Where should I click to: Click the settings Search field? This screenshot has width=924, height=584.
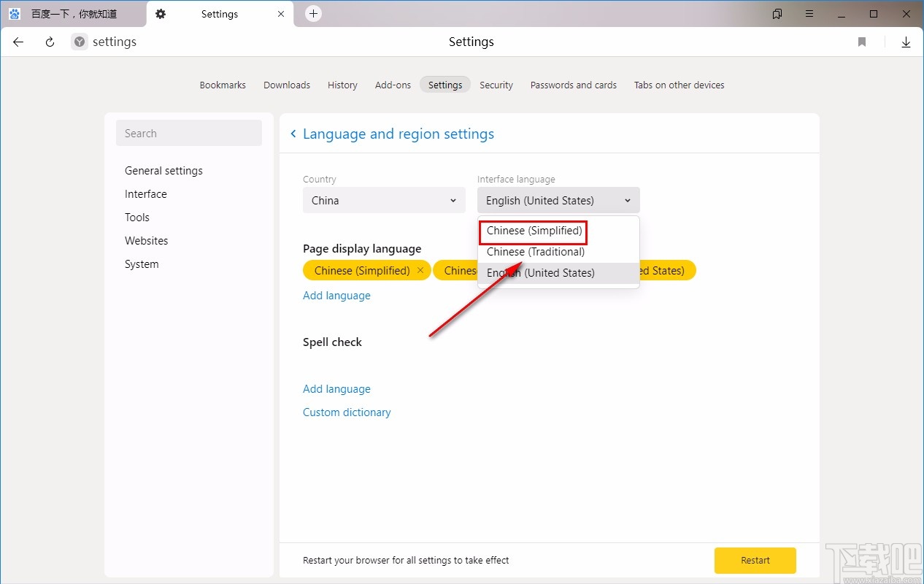pos(188,134)
